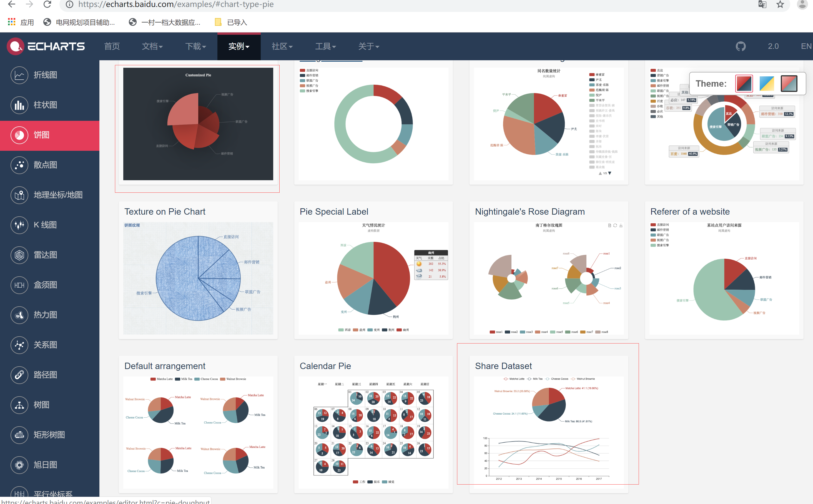
Task: Open the browser profile avatar icon
Action: point(802,4)
